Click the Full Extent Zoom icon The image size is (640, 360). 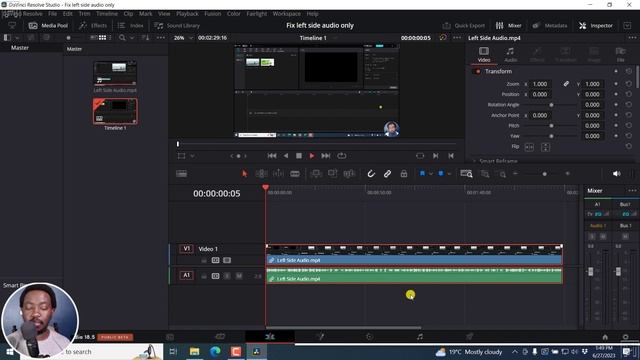[466, 174]
